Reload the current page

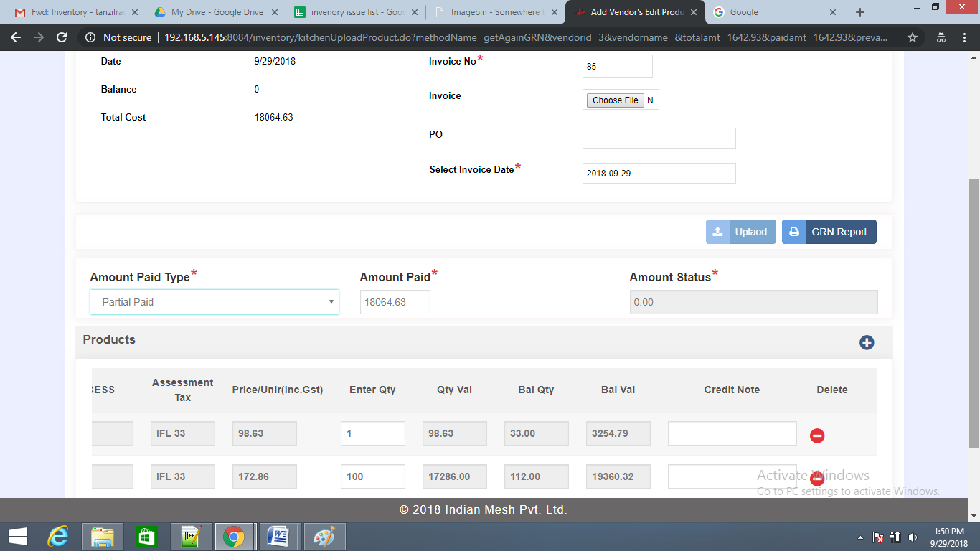tap(62, 37)
